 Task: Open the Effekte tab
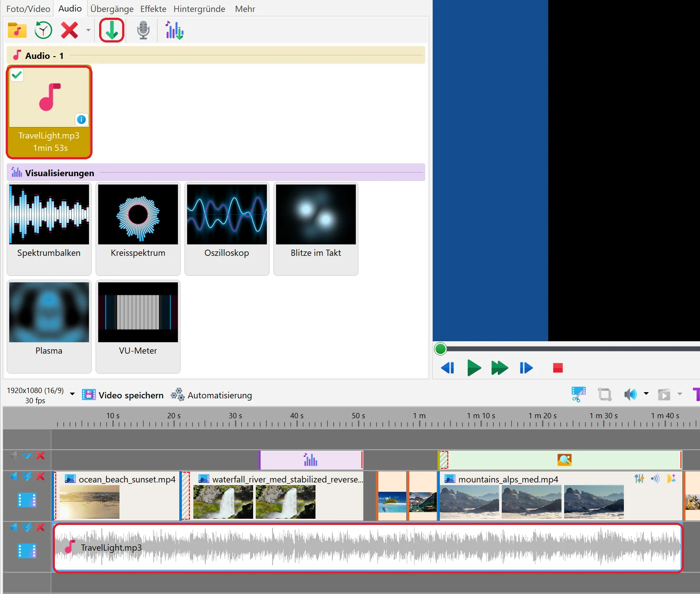tap(153, 9)
